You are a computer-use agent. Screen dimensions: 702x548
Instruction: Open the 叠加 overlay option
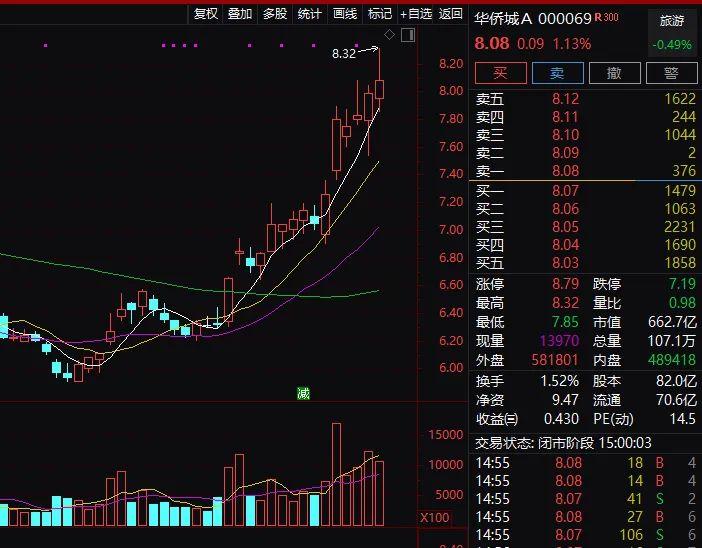[x=240, y=13]
